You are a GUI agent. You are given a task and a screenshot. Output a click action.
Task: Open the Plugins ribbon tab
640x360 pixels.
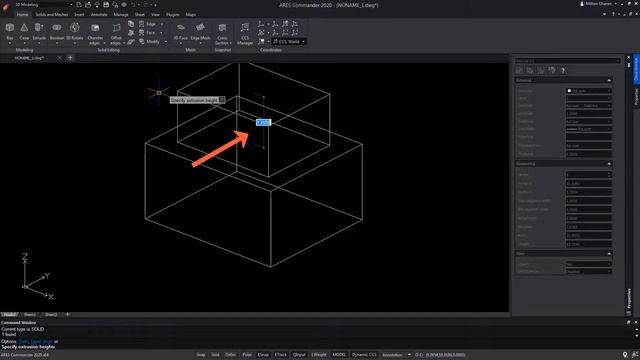pyautogui.click(x=173, y=14)
